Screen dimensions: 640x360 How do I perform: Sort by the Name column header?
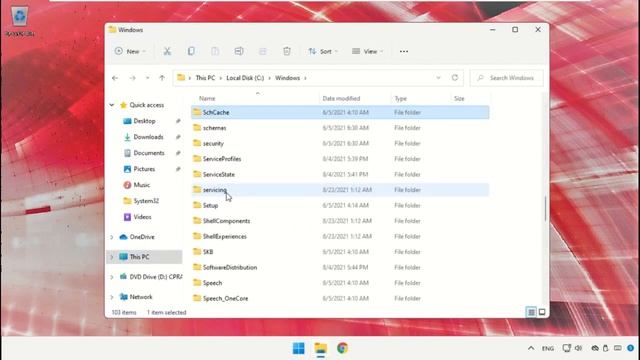click(x=207, y=98)
